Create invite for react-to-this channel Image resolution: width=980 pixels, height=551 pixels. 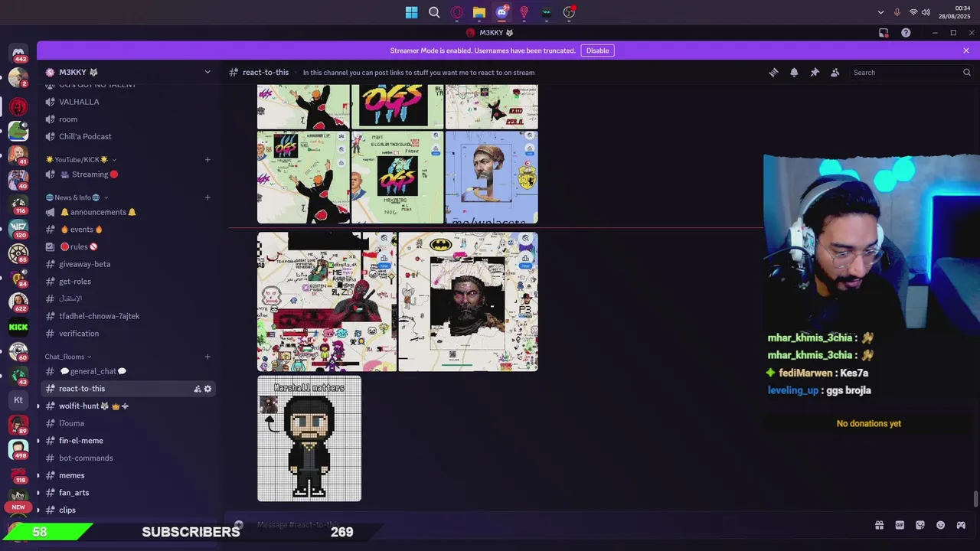(x=198, y=389)
